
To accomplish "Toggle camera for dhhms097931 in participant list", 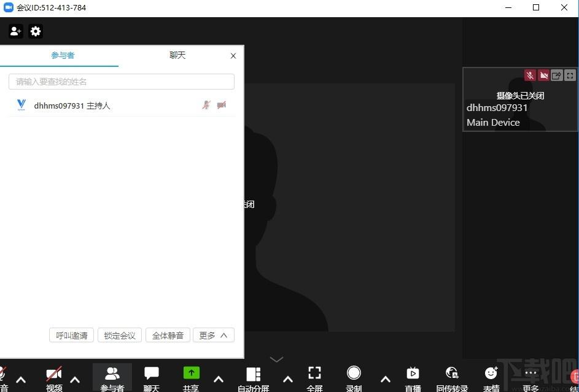I will tap(222, 105).
